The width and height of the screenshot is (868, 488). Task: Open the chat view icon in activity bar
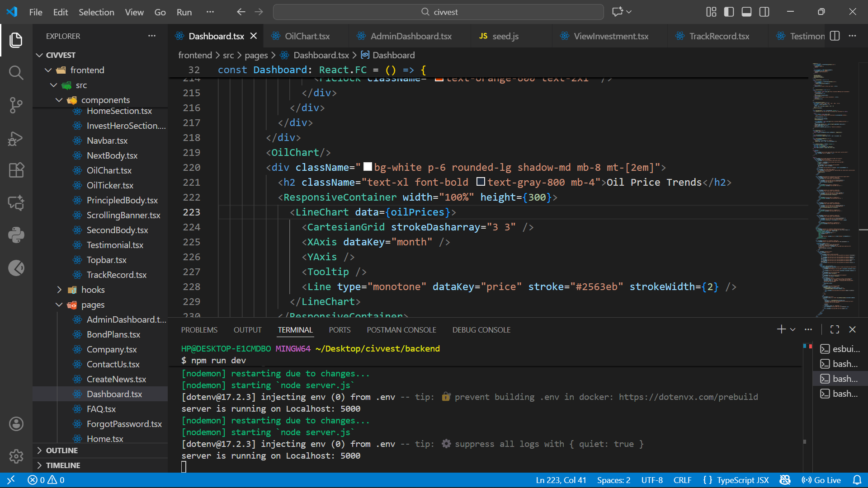pos(16,203)
